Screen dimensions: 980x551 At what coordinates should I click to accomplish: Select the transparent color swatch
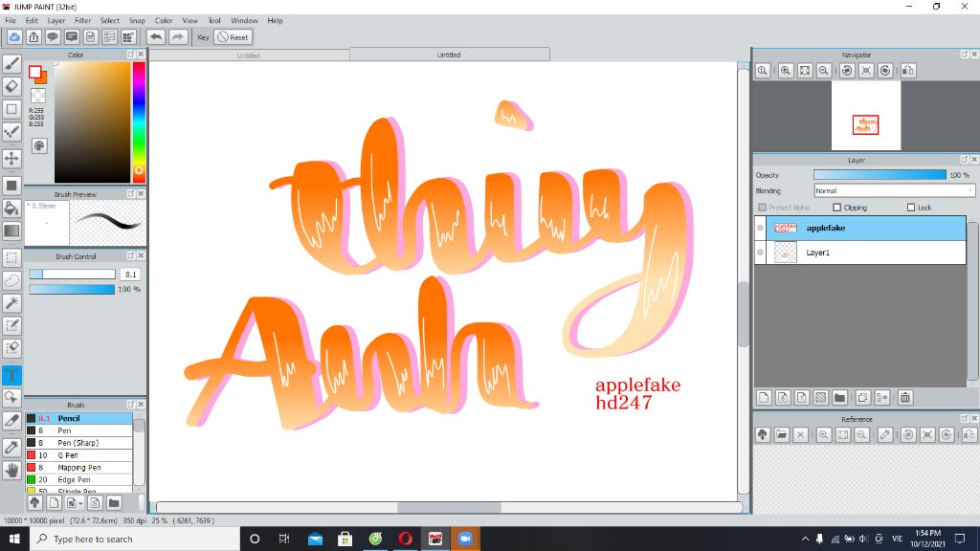[38, 96]
